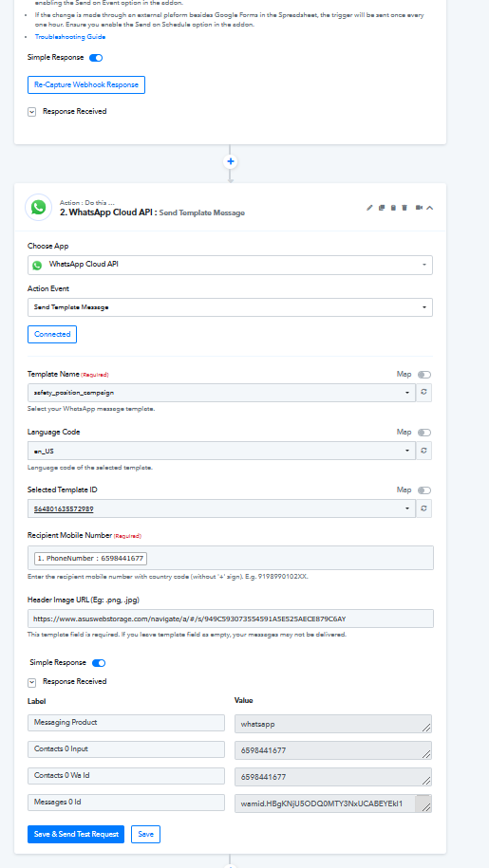Refresh the Language Code list
Screen dimensions: 489x868
pyautogui.click(x=423, y=451)
